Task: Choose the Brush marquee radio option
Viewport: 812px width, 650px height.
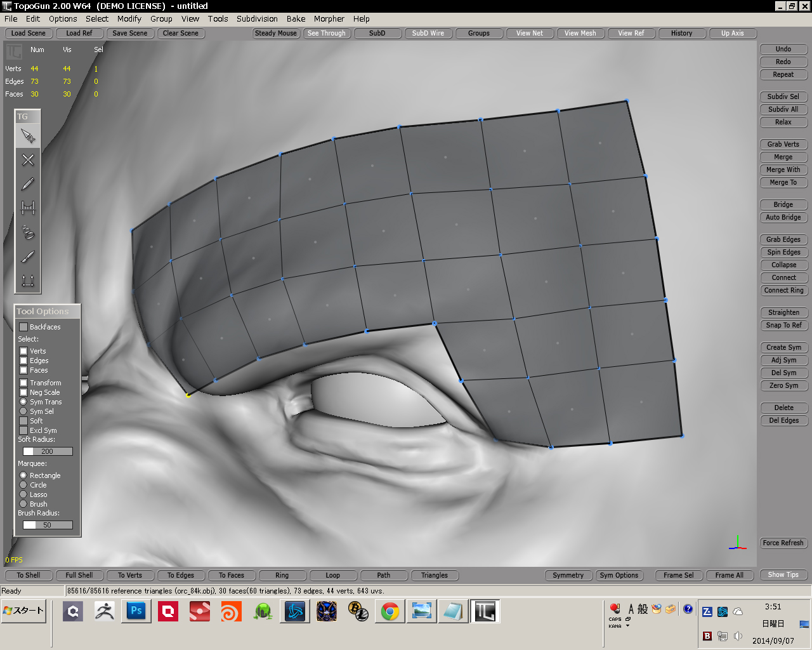Action: pyautogui.click(x=23, y=504)
